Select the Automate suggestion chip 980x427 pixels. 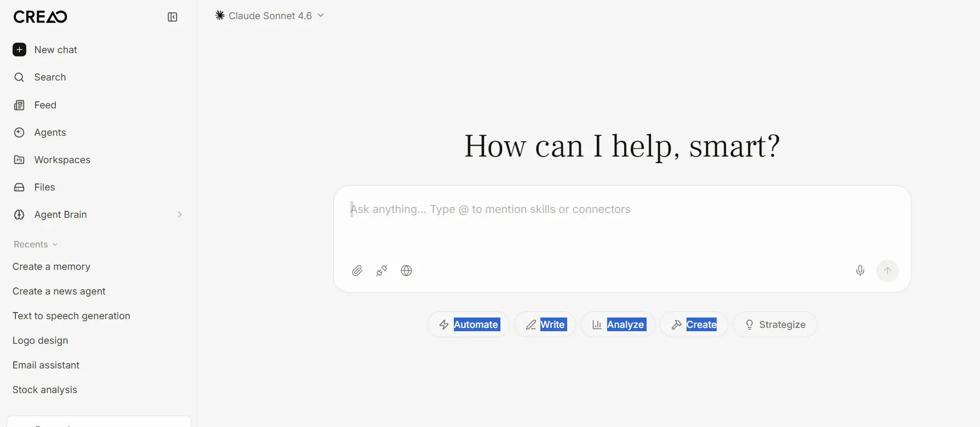point(468,325)
